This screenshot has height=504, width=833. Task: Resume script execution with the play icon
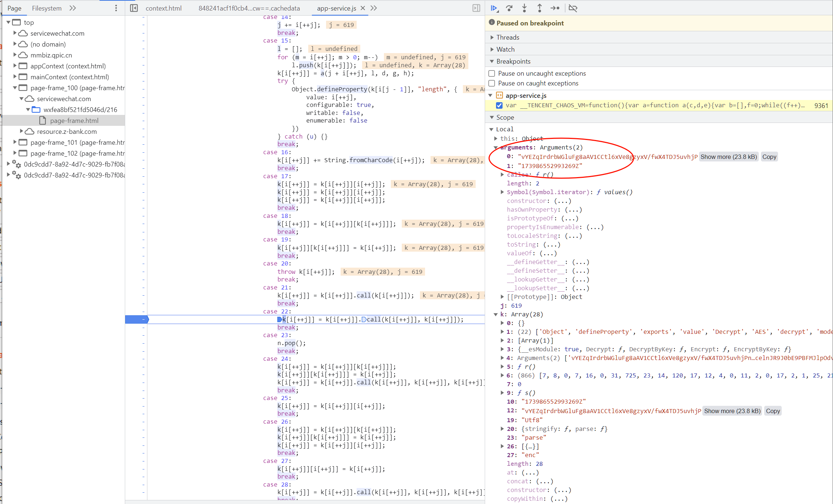494,8
